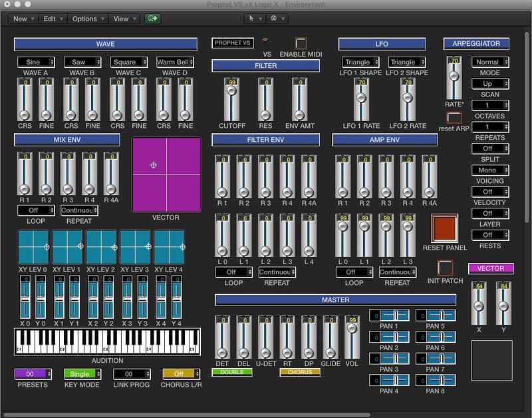Screen dimensions: 532x418
Task: Open the WAVE A Sine dropdown
Action: pyautogui.click(x=36, y=62)
